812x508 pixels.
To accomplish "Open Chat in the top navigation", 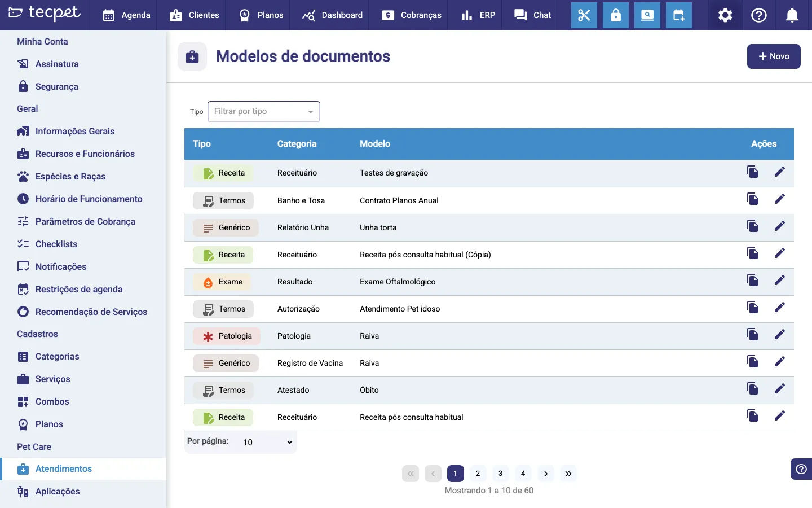I will coord(533,15).
